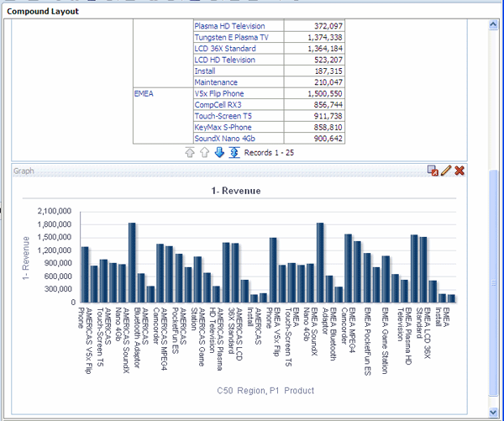Select the revenue value 1,500,550
The height and width of the screenshot is (421, 504).
pos(325,93)
